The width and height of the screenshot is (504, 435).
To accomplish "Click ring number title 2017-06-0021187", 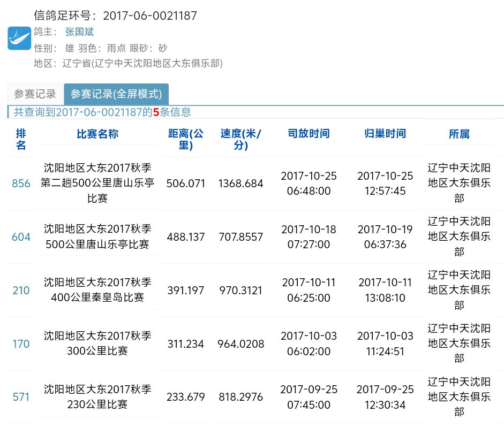I will [150, 16].
